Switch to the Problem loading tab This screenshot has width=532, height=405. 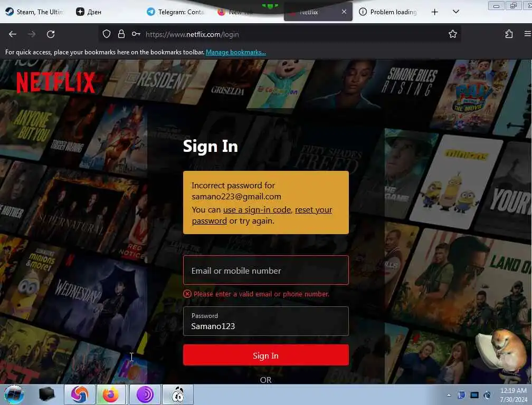[388, 12]
